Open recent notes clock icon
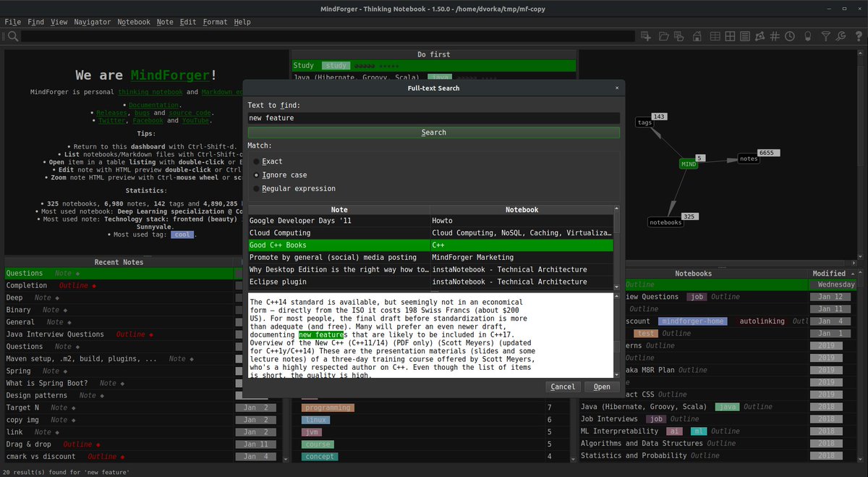Viewport: 868px width, 477px height. click(790, 36)
